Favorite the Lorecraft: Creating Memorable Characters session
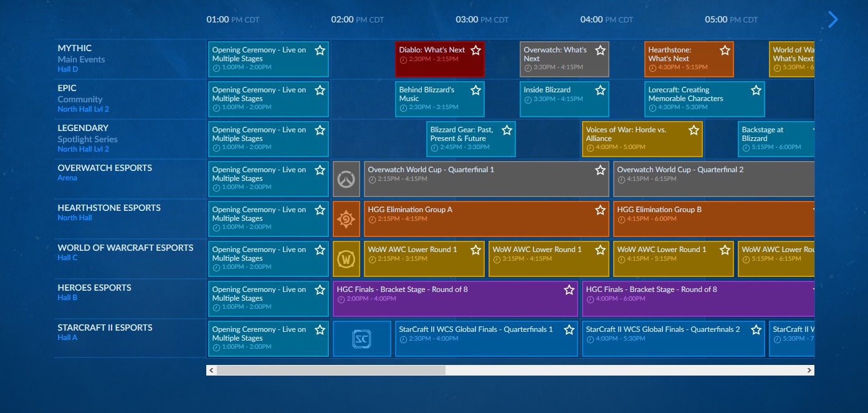 point(756,90)
